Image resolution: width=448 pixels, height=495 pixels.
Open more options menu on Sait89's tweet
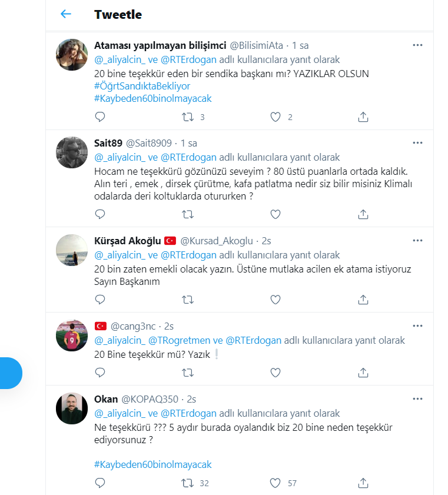click(x=417, y=142)
